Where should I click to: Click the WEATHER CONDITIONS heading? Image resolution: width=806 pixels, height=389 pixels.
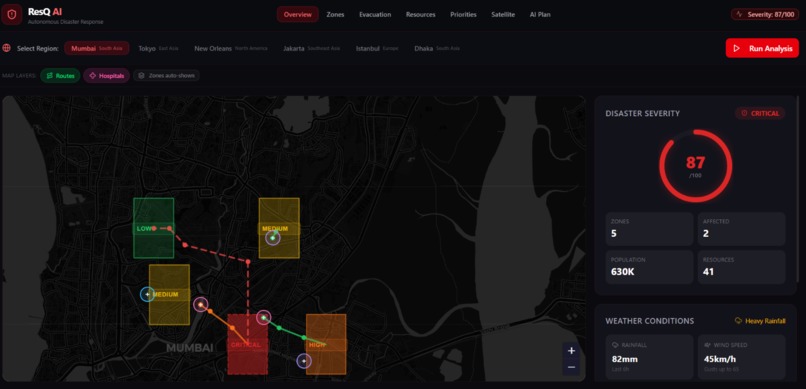650,321
